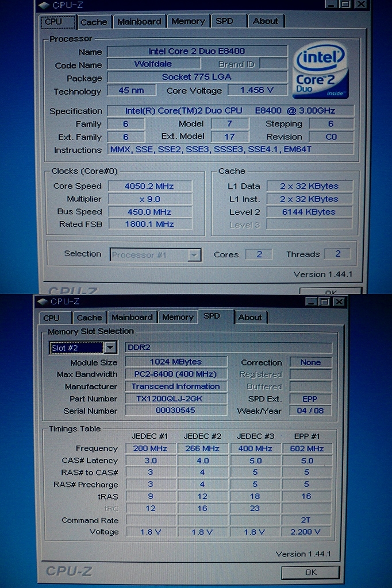Maximize the bottom CPU-Z window
This screenshot has height=588, width=392.
[324, 301]
